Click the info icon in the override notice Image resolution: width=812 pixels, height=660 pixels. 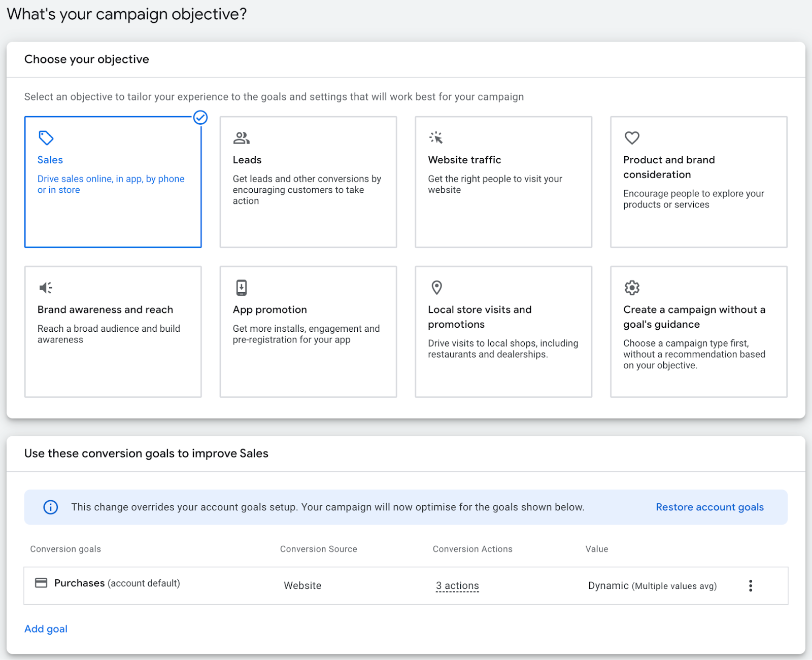tap(51, 507)
